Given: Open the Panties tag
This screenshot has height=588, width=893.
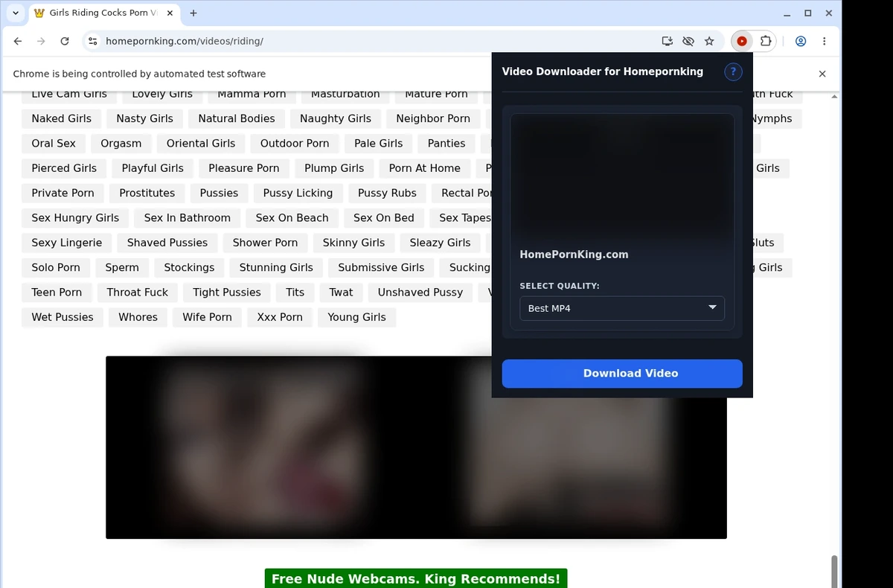Looking at the screenshot, I should click(446, 144).
